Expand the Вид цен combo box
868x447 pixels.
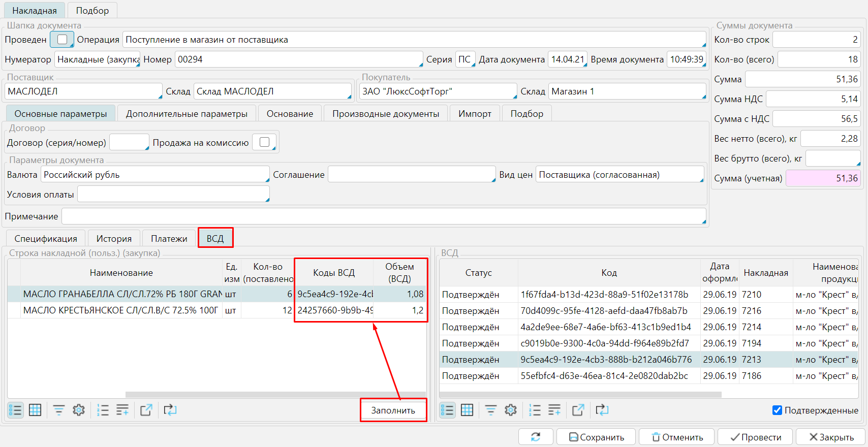click(x=620, y=175)
